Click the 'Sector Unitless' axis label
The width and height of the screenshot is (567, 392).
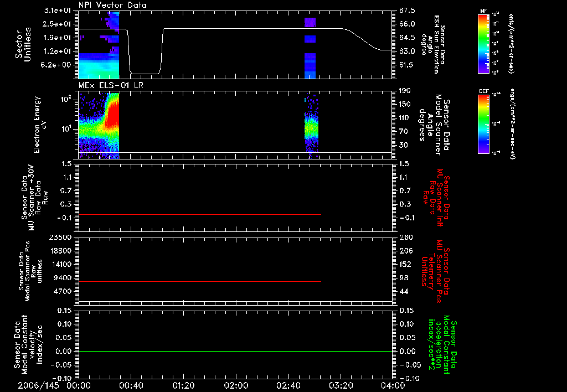(x=23, y=44)
